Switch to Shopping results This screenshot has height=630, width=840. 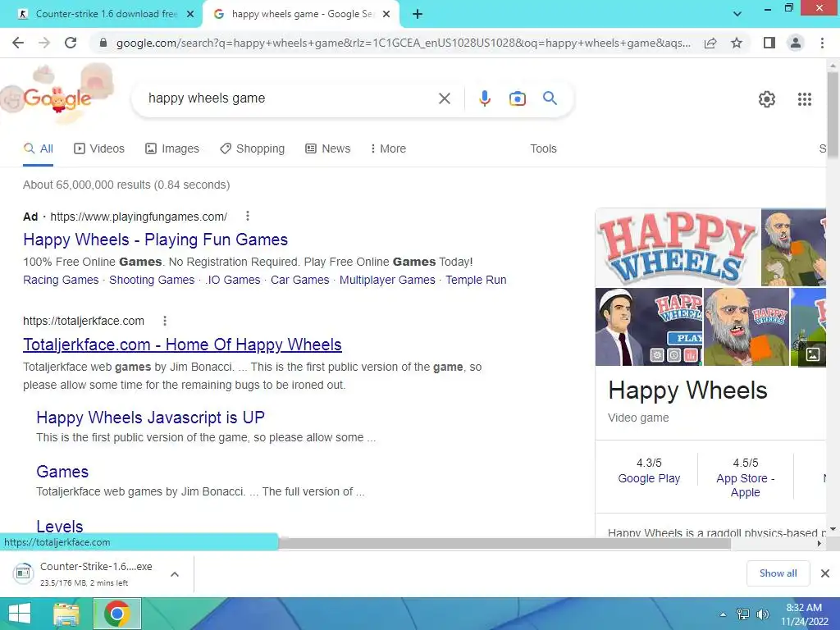253,148
